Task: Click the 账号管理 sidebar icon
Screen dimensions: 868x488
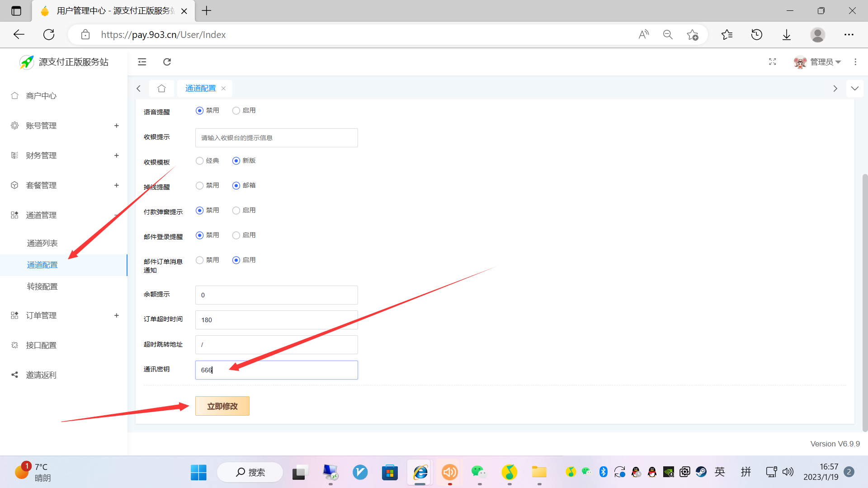Action: click(x=14, y=125)
